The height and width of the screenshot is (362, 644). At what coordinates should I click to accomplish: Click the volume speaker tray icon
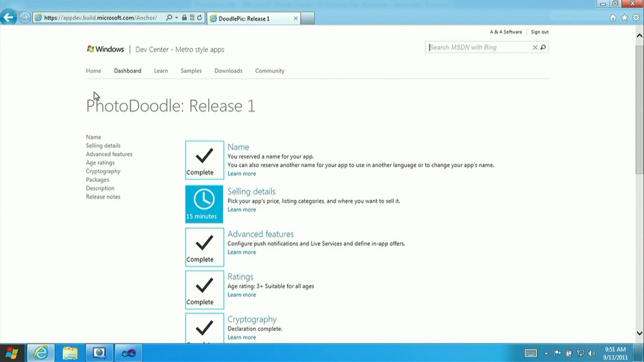coord(592,353)
